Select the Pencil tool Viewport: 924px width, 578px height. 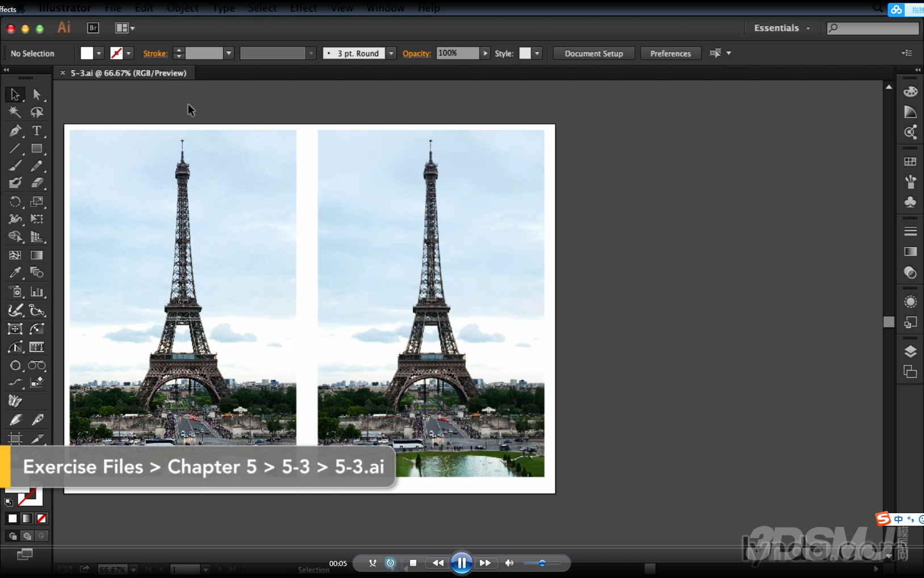37,166
